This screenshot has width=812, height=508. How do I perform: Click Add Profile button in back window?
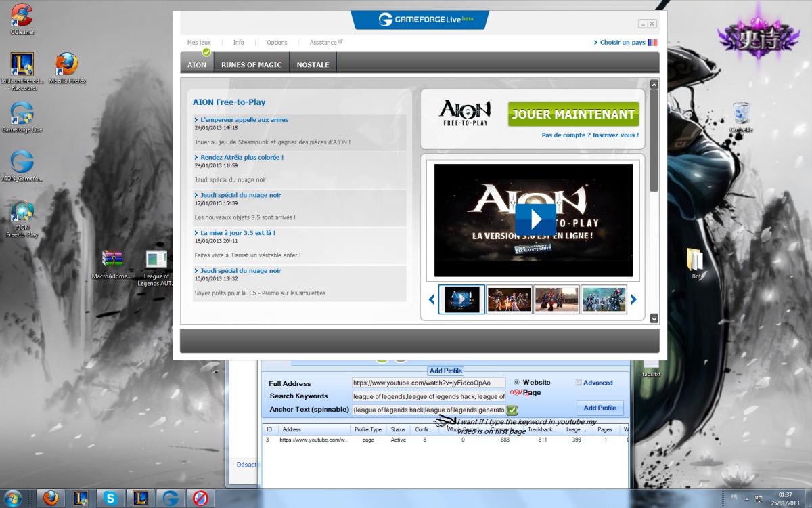click(x=600, y=408)
